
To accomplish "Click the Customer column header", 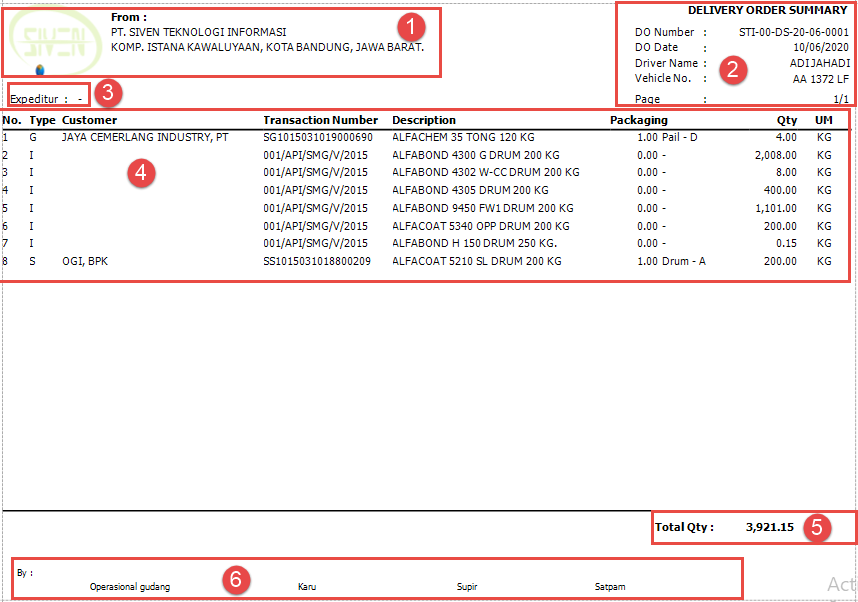I will [x=89, y=120].
